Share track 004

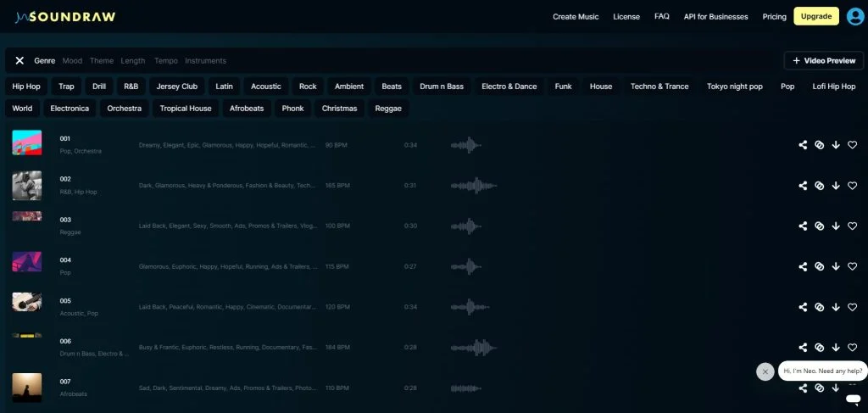(x=803, y=266)
